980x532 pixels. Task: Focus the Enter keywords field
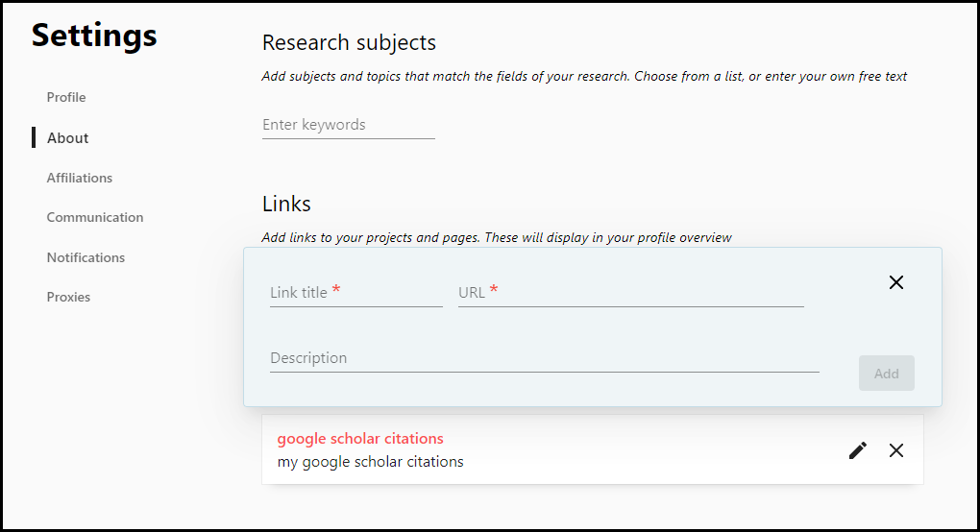pos(348,125)
